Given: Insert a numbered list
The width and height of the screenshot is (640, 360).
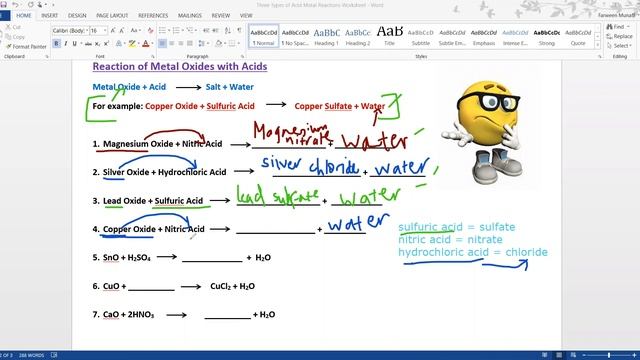Looking at the screenshot, I should coord(176,31).
